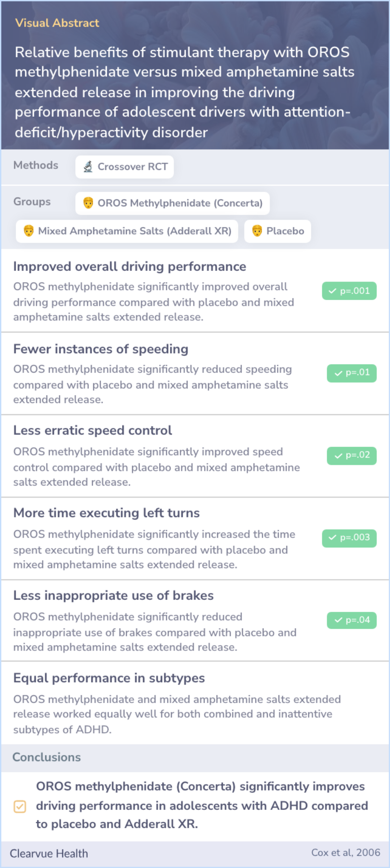Click the checkmark in the p=.001 badge

(333, 291)
